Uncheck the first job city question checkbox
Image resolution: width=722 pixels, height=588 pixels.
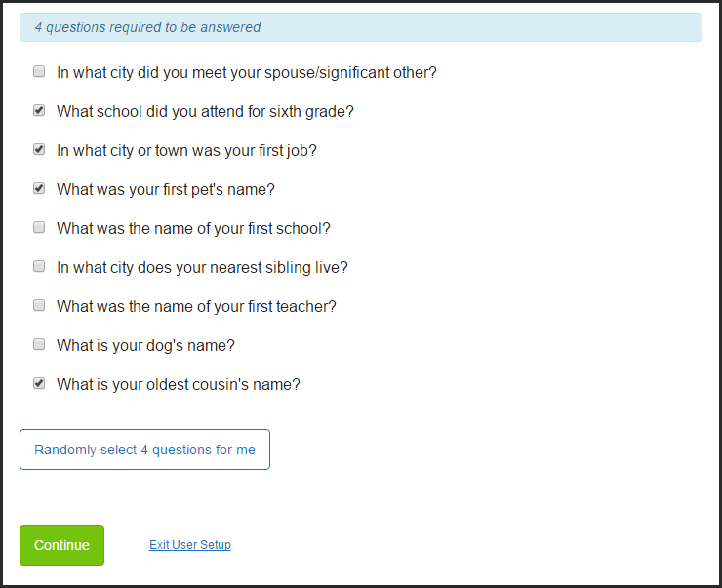[39, 149]
